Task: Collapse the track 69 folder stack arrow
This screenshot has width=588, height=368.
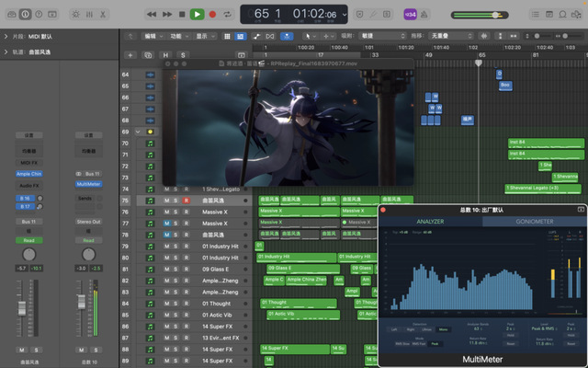Action: click(138, 132)
